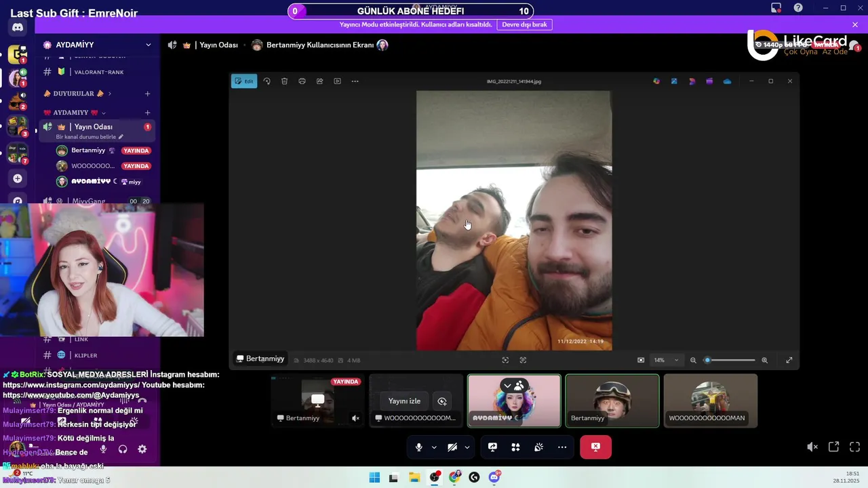Open the See more ellipsis in Photos toolbar
This screenshot has width=868, height=488.
355,81
